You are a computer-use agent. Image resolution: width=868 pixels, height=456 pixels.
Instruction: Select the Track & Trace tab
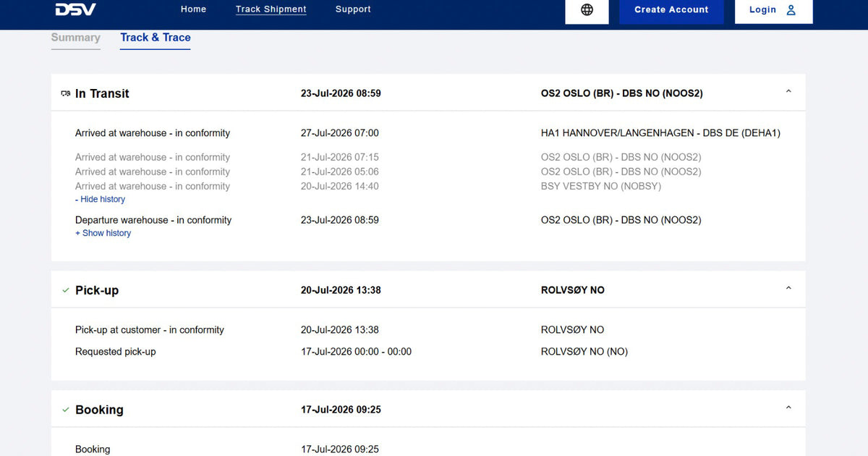click(x=156, y=38)
